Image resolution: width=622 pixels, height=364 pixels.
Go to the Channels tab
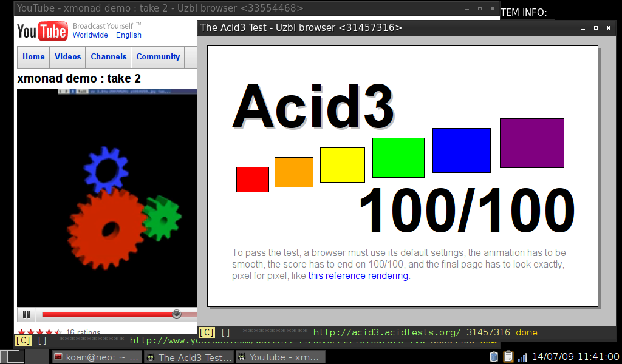(109, 57)
